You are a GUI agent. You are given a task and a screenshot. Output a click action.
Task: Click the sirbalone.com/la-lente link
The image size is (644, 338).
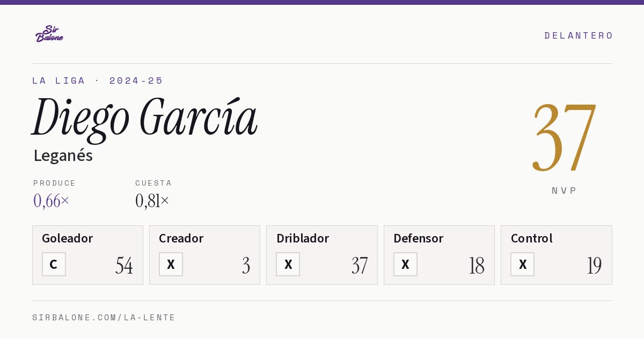point(104,318)
